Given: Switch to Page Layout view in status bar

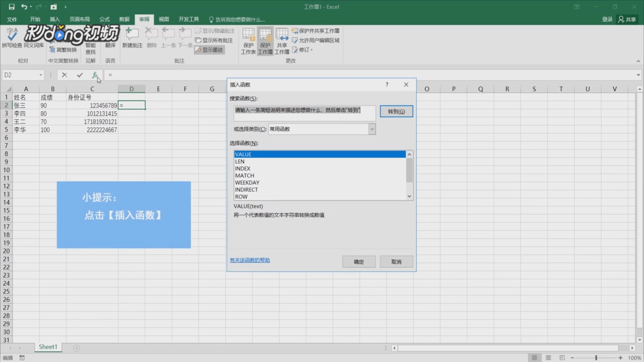Looking at the screenshot, I should 548,358.
